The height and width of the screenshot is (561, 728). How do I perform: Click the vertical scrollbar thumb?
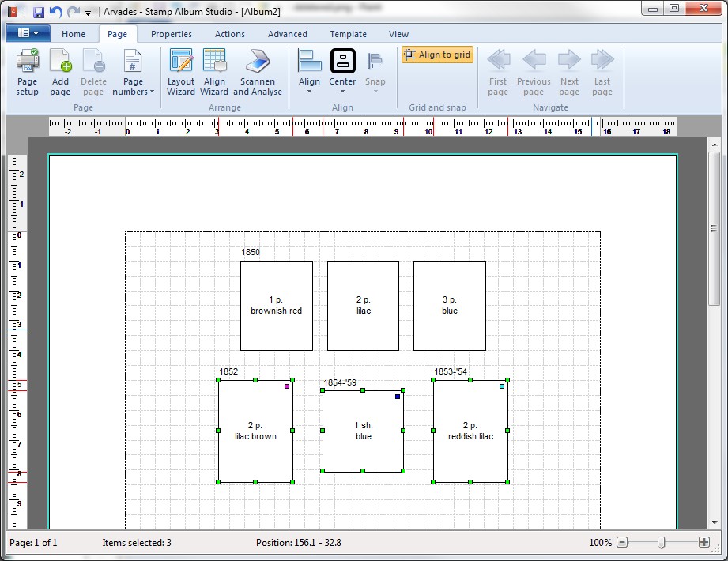(715, 228)
